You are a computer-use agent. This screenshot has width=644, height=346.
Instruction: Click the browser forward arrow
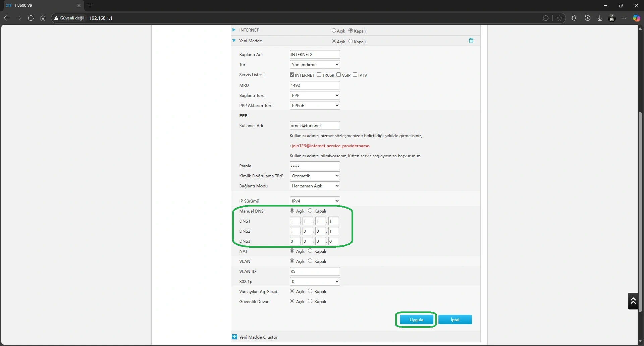[19, 18]
